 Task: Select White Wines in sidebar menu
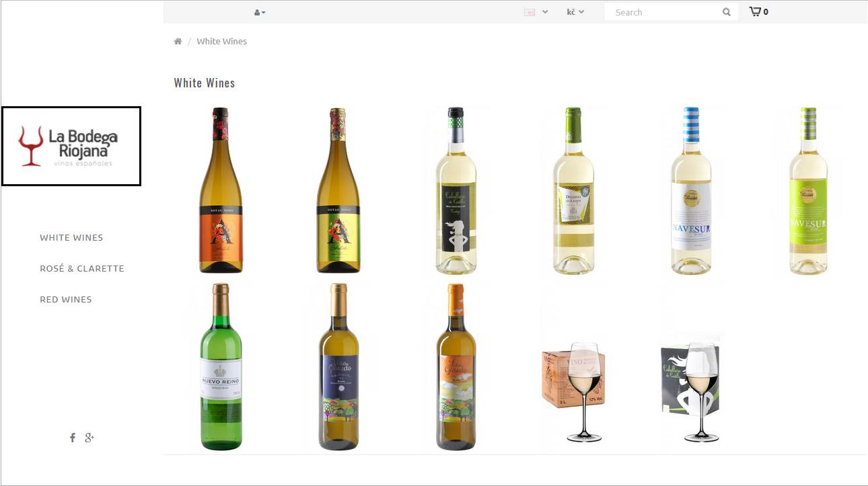[x=71, y=237]
